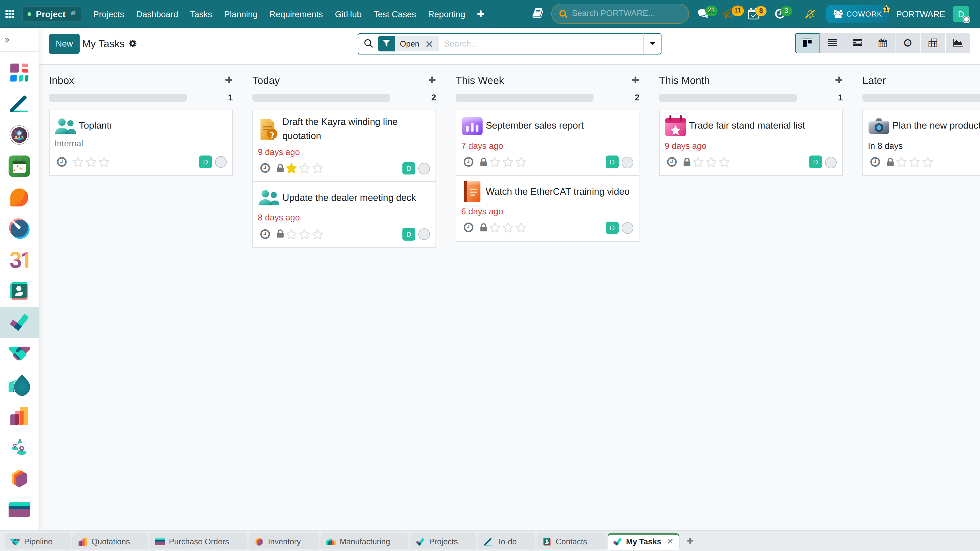
Task: Open the Purchase card app in sidebar
Action: (19, 510)
